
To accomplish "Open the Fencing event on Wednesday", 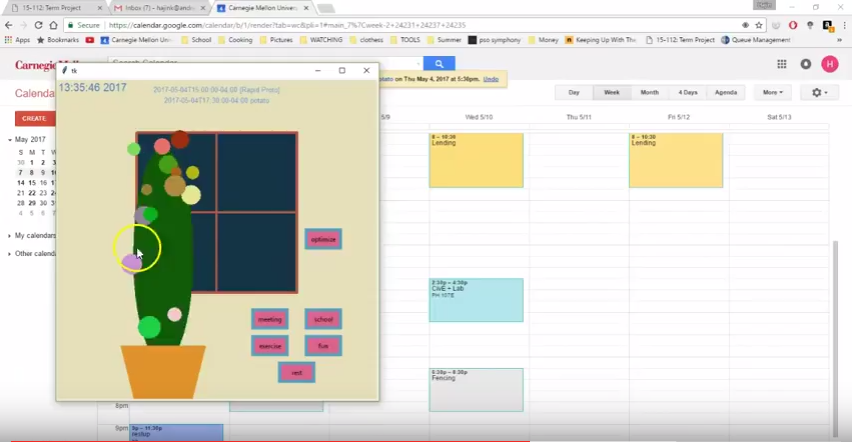I will tap(476, 390).
